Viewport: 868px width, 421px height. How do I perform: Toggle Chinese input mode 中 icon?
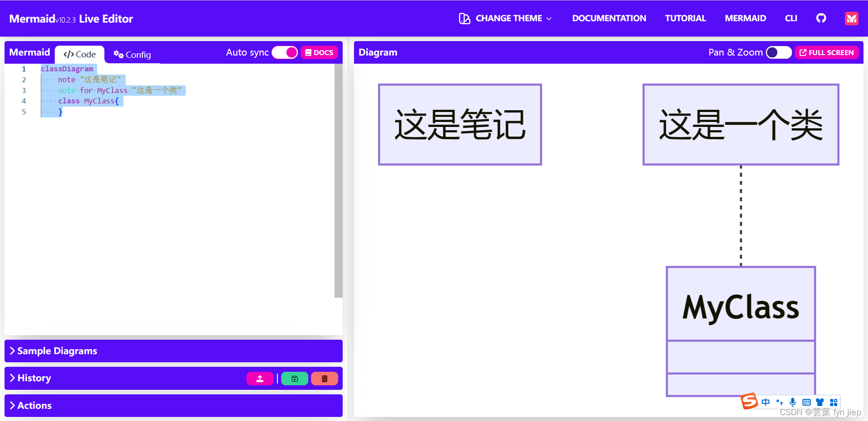[x=765, y=402]
